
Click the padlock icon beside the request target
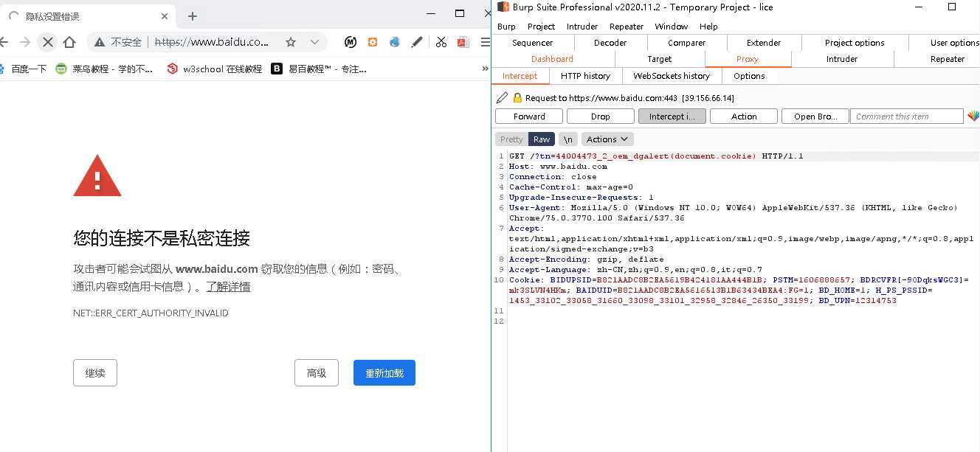click(x=517, y=97)
